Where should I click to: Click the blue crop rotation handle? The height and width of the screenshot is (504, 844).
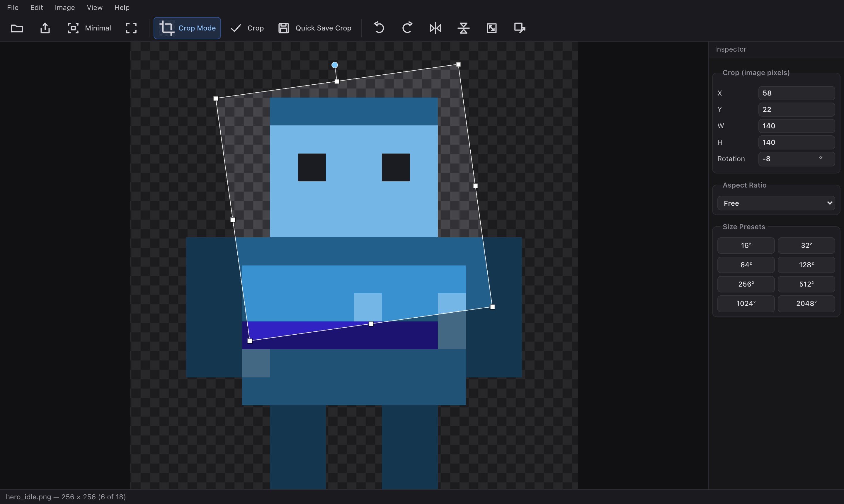point(335,65)
